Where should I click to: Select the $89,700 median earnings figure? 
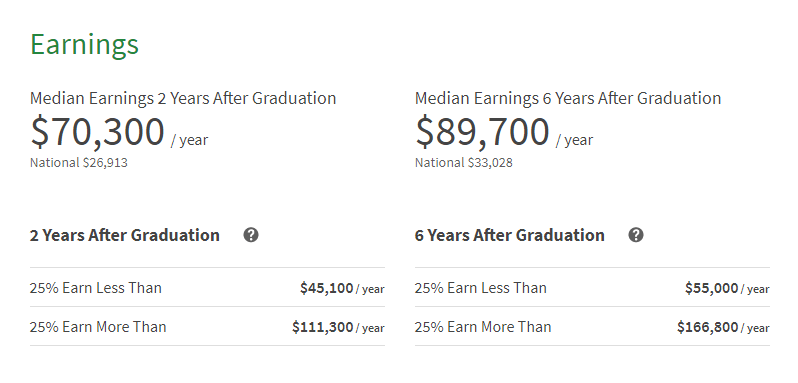[482, 132]
